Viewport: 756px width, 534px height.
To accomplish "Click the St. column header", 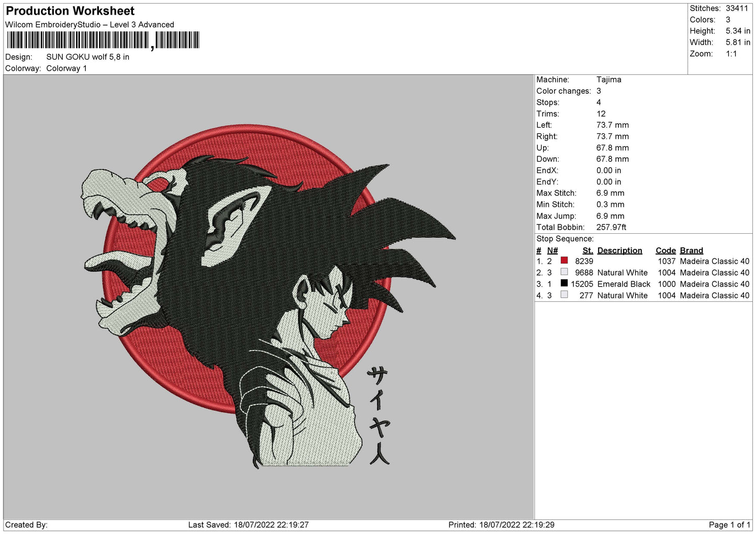I will coord(588,251).
